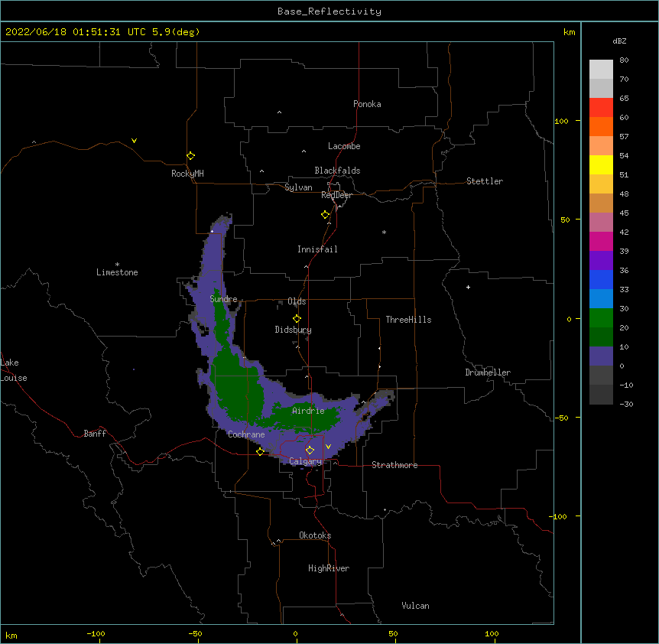Click the 100 tick on right axis
This screenshot has width=659, height=644.
561,121
